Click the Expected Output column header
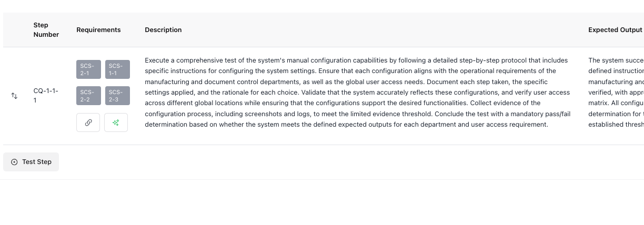The height and width of the screenshot is (225, 644). (615, 30)
